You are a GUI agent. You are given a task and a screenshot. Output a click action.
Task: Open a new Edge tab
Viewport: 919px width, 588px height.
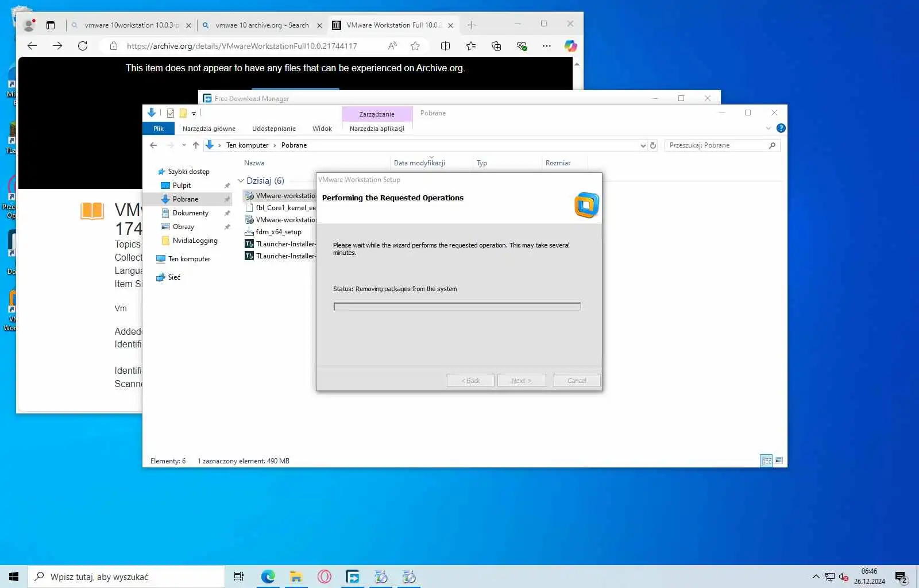[472, 25]
